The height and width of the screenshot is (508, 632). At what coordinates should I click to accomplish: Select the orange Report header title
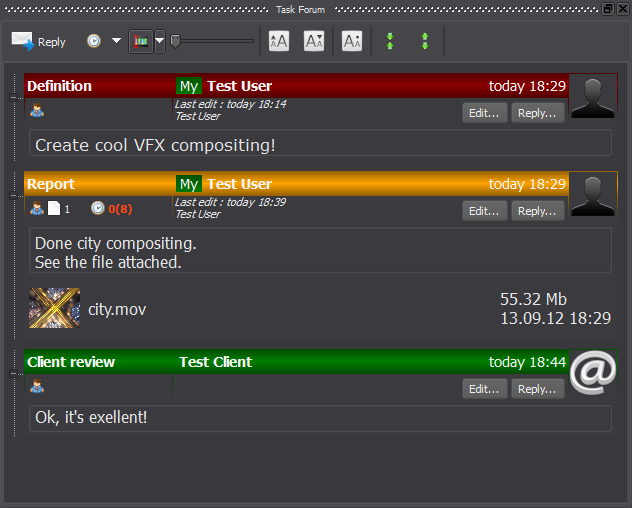pyautogui.click(x=51, y=184)
